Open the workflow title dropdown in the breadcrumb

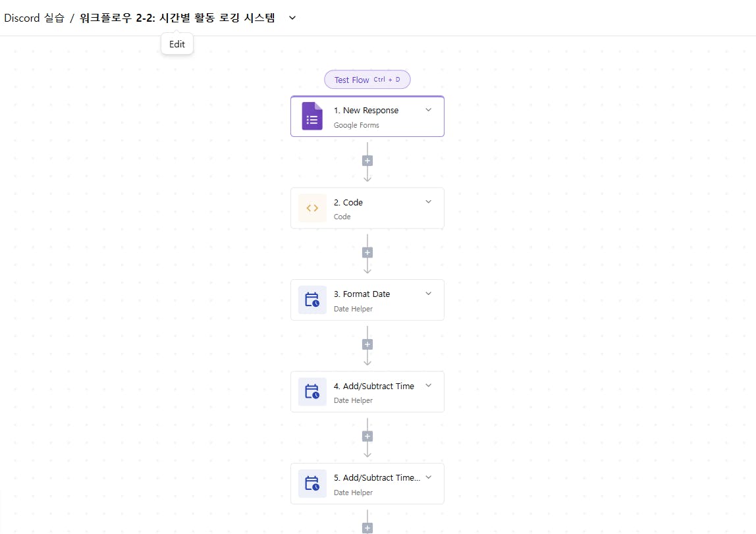(292, 18)
